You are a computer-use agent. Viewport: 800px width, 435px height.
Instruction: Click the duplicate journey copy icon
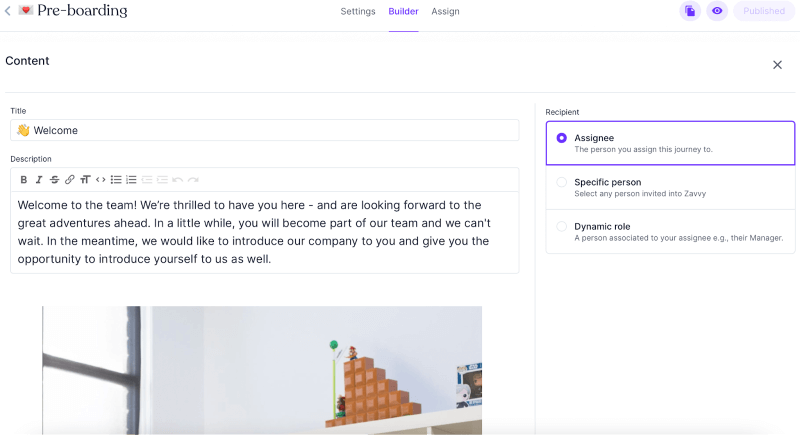690,11
